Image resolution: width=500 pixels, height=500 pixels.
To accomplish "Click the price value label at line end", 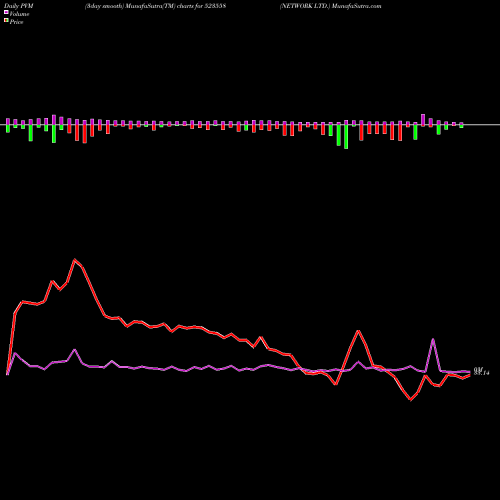I will click(x=482, y=373).
